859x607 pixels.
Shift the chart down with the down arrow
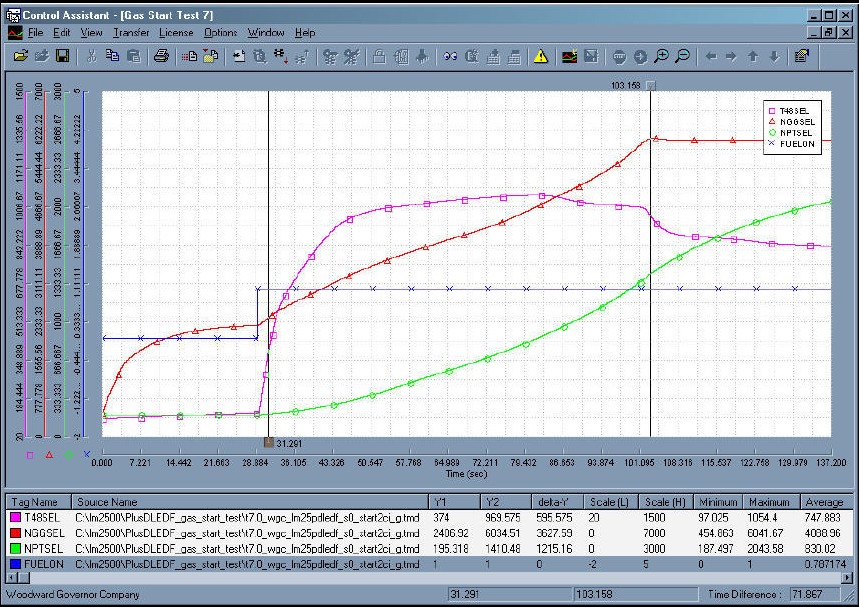tap(774, 56)
